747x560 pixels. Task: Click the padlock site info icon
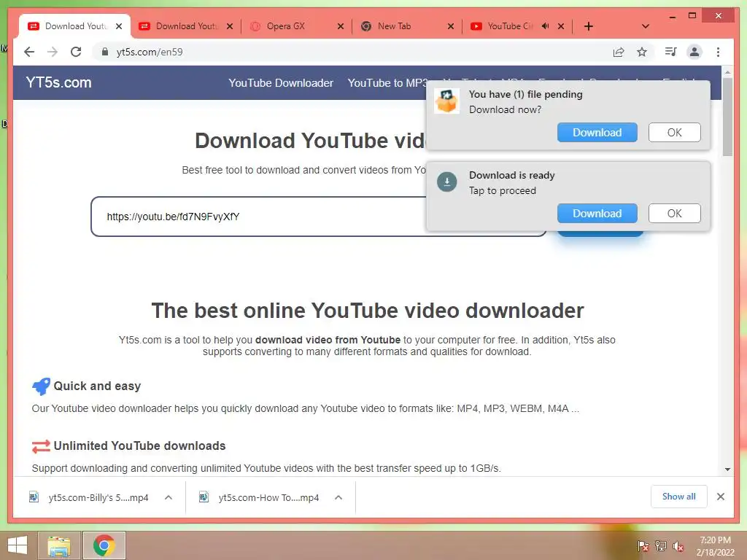click(105, 52)
